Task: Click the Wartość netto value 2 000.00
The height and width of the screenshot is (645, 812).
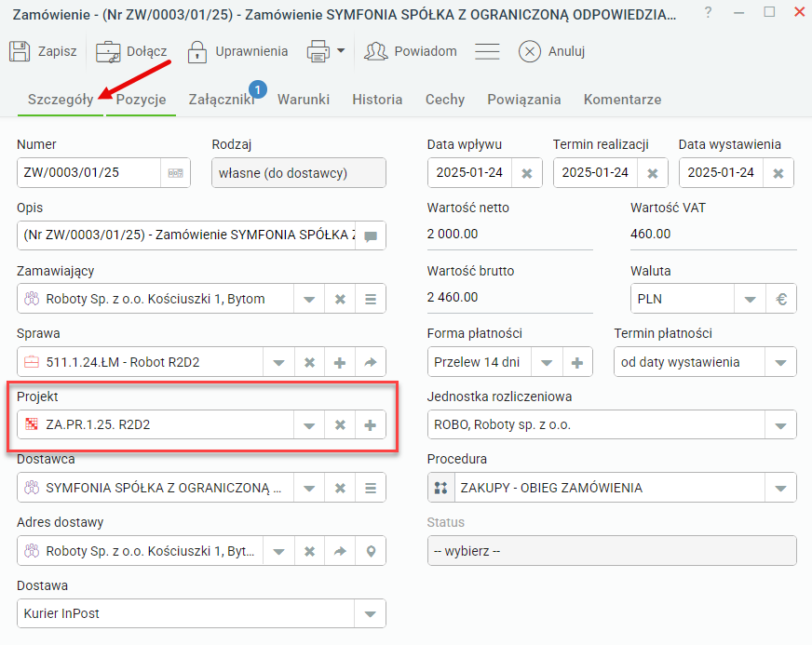Action: pyautogui.click(x=453, y=234)
